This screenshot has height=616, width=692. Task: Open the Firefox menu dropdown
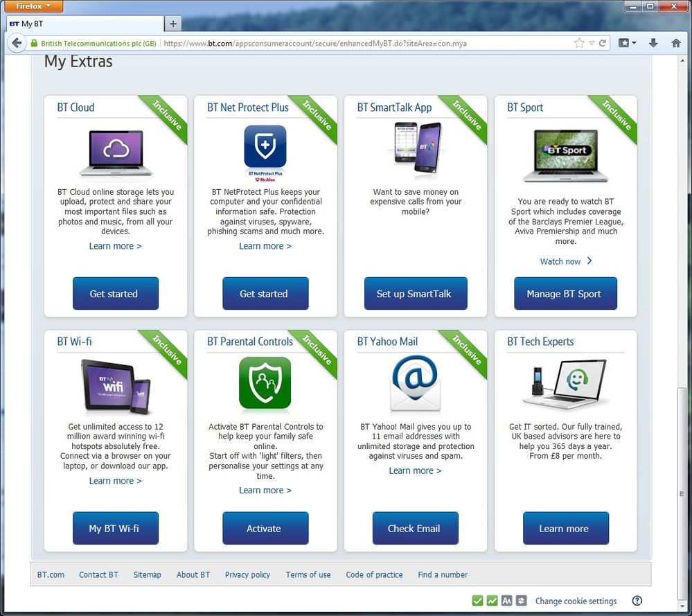tap(33, 6)
